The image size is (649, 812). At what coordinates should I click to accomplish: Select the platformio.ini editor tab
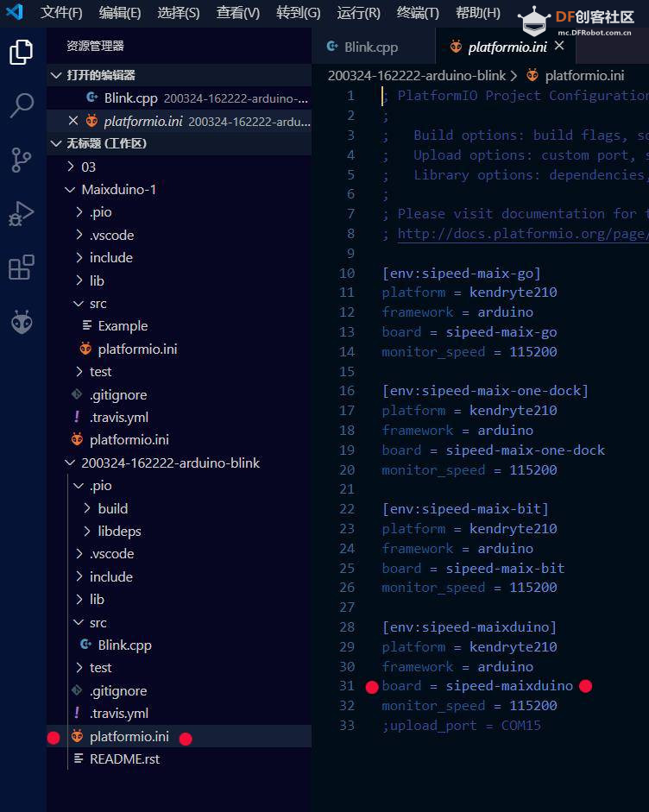[x=506, y=47]
